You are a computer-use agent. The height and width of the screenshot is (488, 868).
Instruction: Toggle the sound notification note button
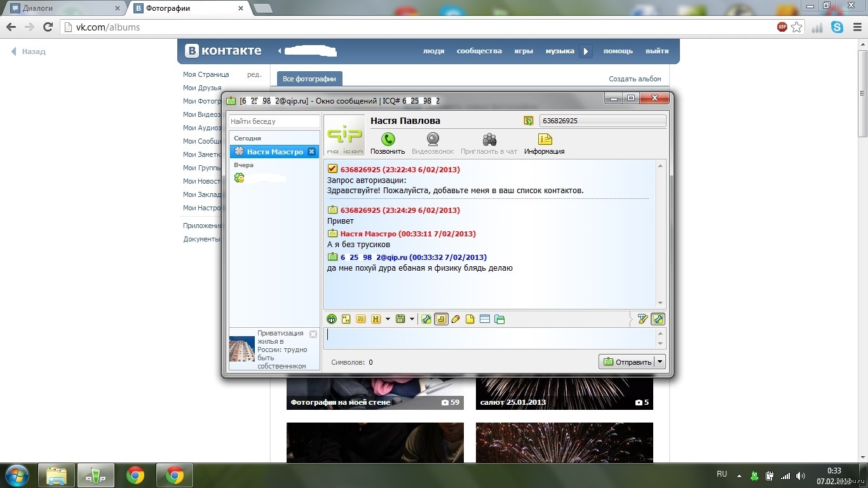441,319
